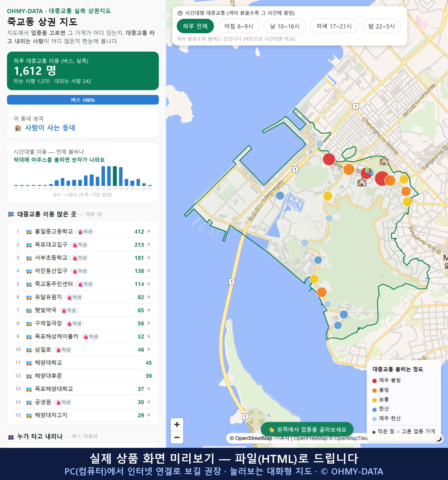
Task: Click map pin icon for 홍일중고등학교 row
Action: point(149,232)
